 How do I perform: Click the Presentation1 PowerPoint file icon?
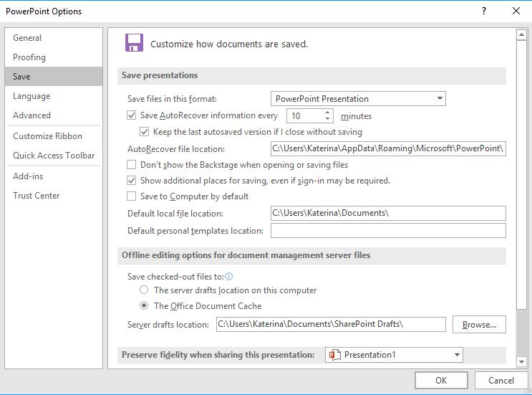pos(334,355)
